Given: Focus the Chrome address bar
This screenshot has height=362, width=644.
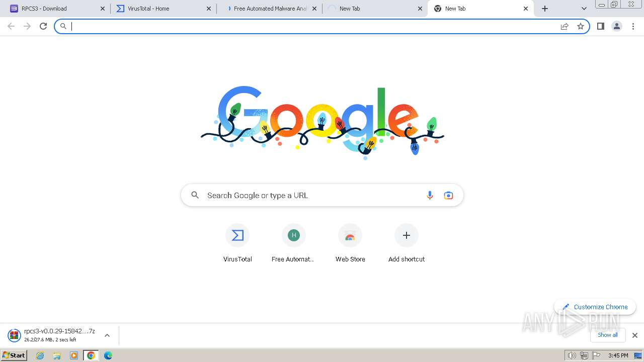Looking at the screenshot, I should click(x=322, y=26).
